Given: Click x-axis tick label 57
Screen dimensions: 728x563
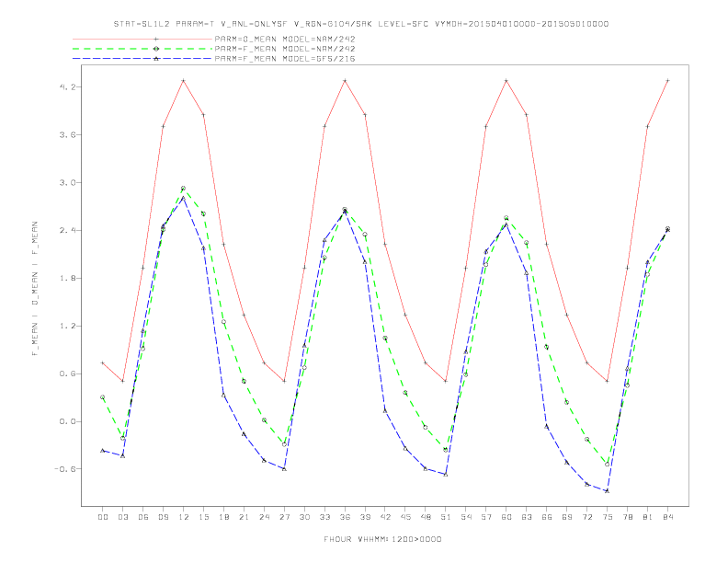Looking at the screenshot, I should (x=486, y=517).
